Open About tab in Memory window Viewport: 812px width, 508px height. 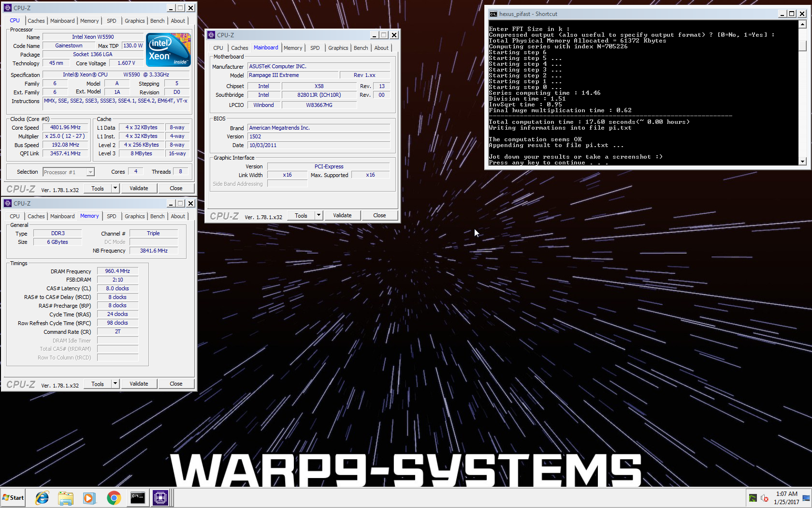click(178, 216)
